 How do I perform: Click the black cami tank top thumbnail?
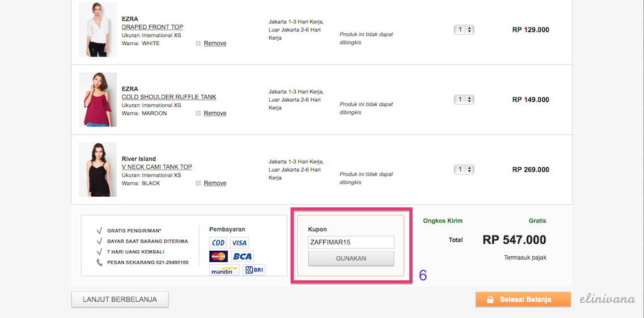(x=97, y=170)
